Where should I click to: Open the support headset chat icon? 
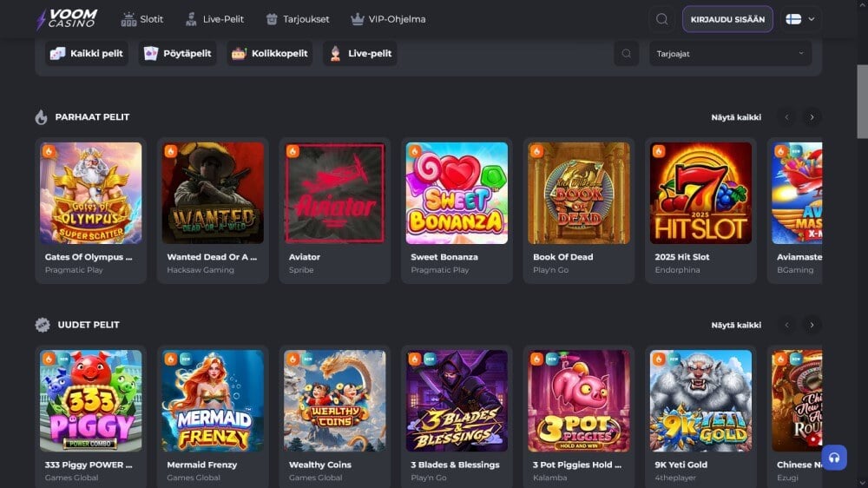tap(834, 458)
